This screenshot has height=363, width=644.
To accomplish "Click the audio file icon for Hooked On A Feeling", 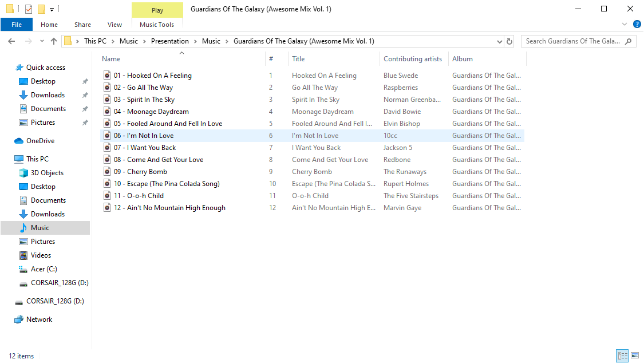I will (x=107, y=75).
